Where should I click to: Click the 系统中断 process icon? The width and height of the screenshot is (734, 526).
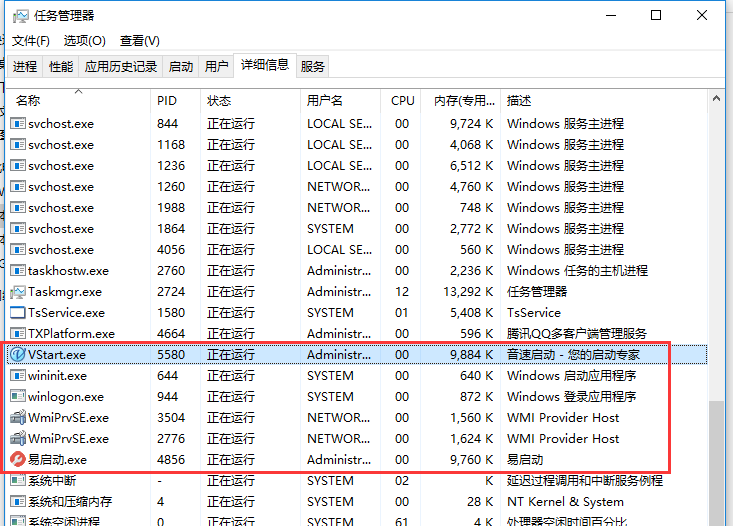(x=18, y=481)
